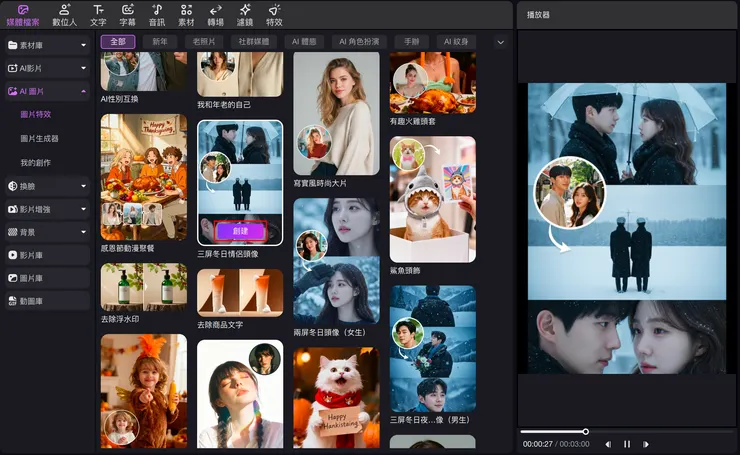Image resolution: width=740 pixels, height=455 pixels.
Task: Click the AI 圖片 icon in sidebar
Action: pyautogui.click(x=13, y=92)
